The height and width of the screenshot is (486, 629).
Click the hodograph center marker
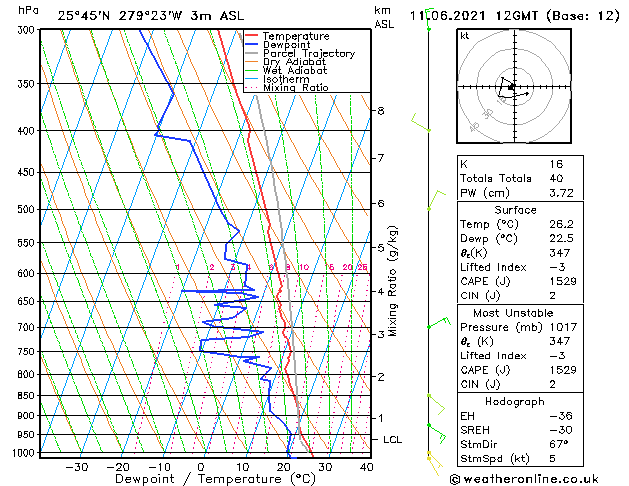(511, 87)
